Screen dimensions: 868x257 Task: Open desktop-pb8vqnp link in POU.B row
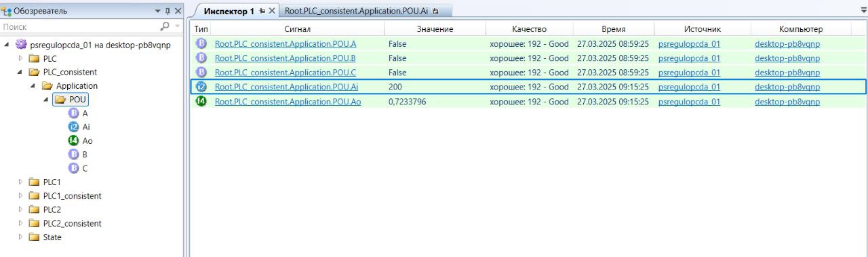point(787,58)
